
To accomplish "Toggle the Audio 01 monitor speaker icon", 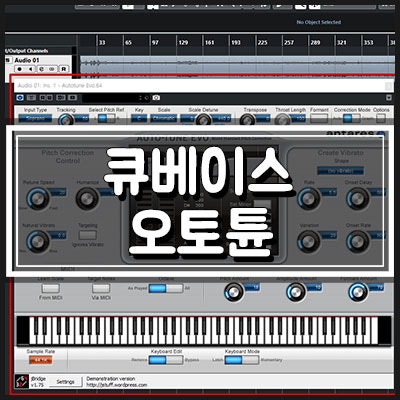I will click(x=30, y=69).
